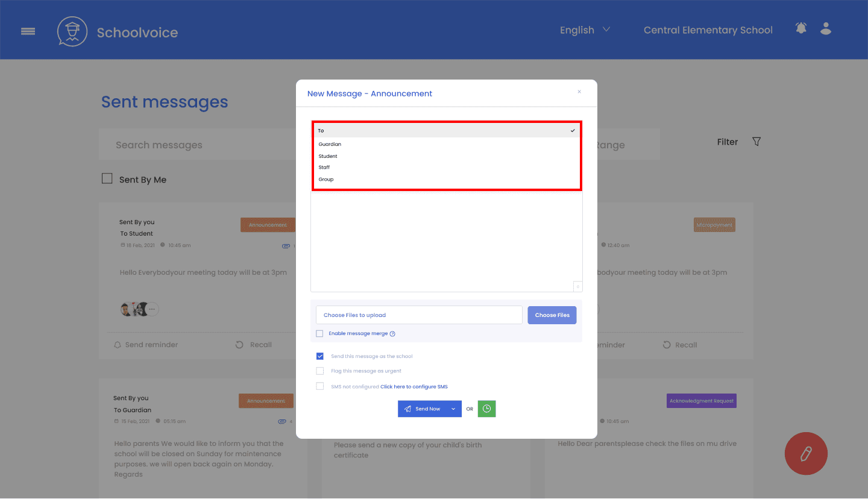Select Staff from the recipient list
The height and width of the screenshot is (499, 868).
click(324, 167)
